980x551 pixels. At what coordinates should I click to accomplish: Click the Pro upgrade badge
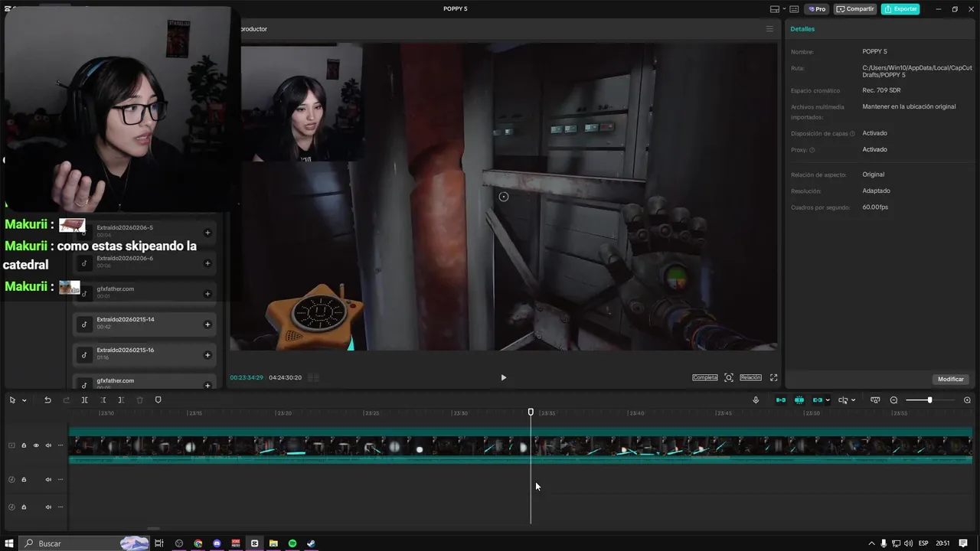[x=815, y=9]
